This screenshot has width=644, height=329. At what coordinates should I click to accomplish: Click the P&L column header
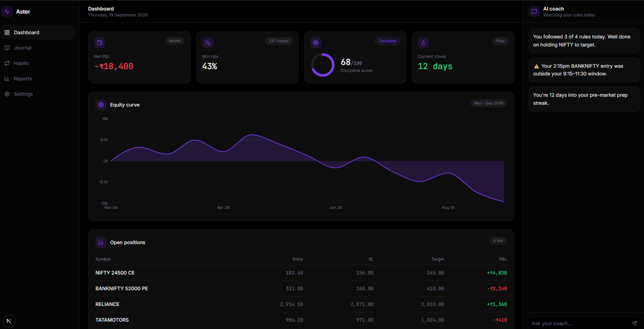(503, 259)
